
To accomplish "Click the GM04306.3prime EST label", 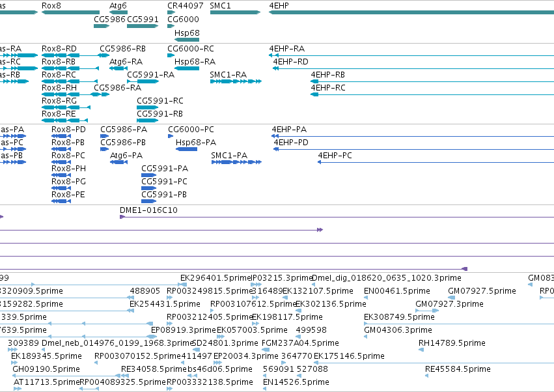I will click(x=398, y=330).
